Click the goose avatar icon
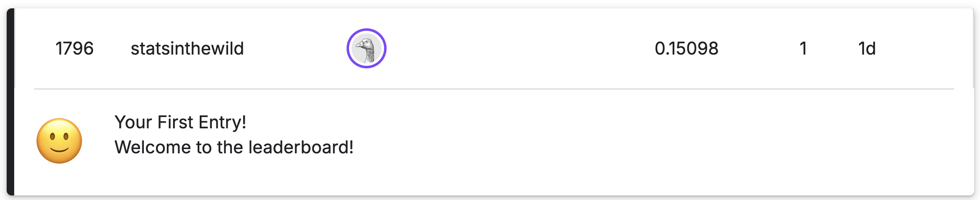The image size is (980, 200). (367, 49)
